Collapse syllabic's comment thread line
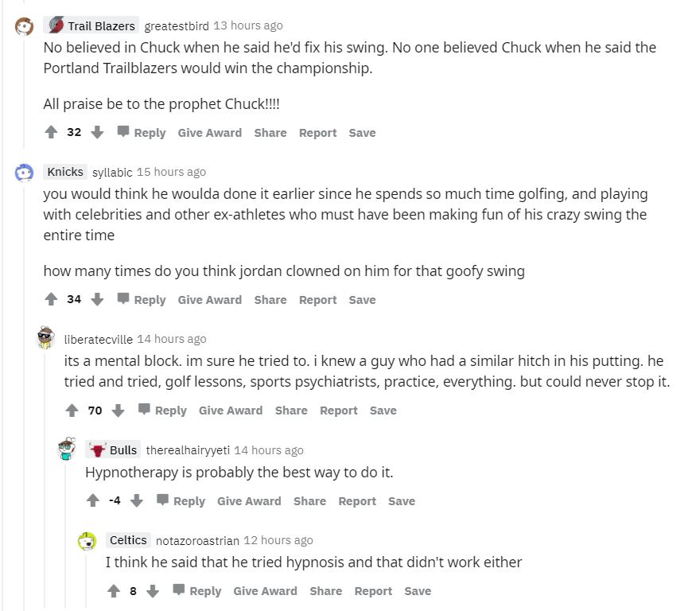Viewport: 700px width, 611px height. (24, 398)
